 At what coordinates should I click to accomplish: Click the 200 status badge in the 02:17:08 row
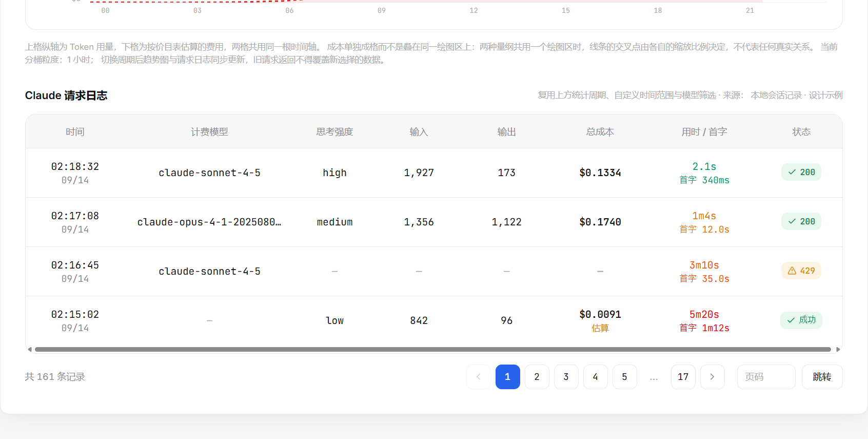point(801,222)
